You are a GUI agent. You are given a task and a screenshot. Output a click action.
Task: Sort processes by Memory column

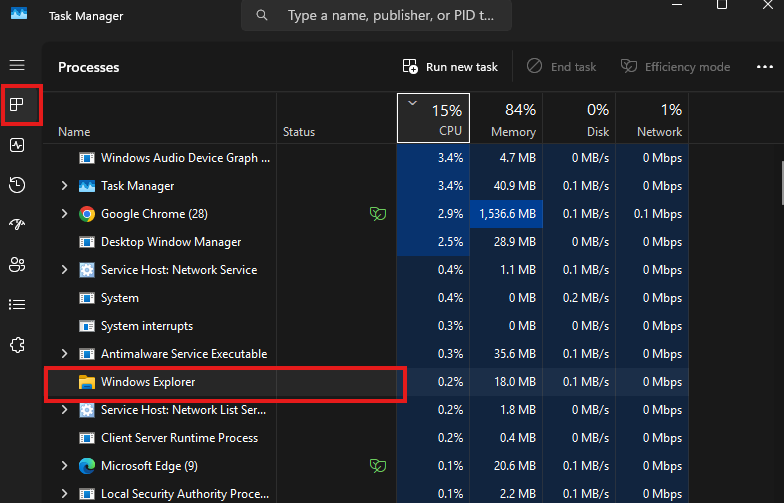pos(512,119)
